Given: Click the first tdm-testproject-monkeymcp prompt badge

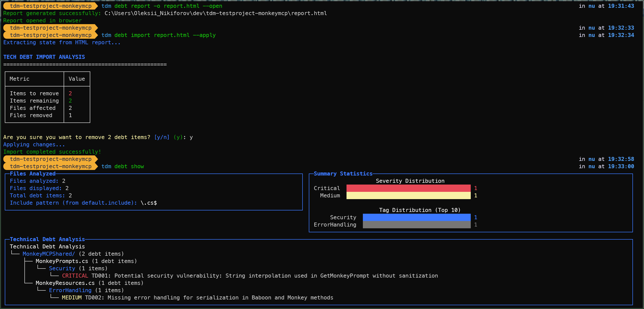Looking at the screenshot, I should pyautogui.click(x=51, y=6).
